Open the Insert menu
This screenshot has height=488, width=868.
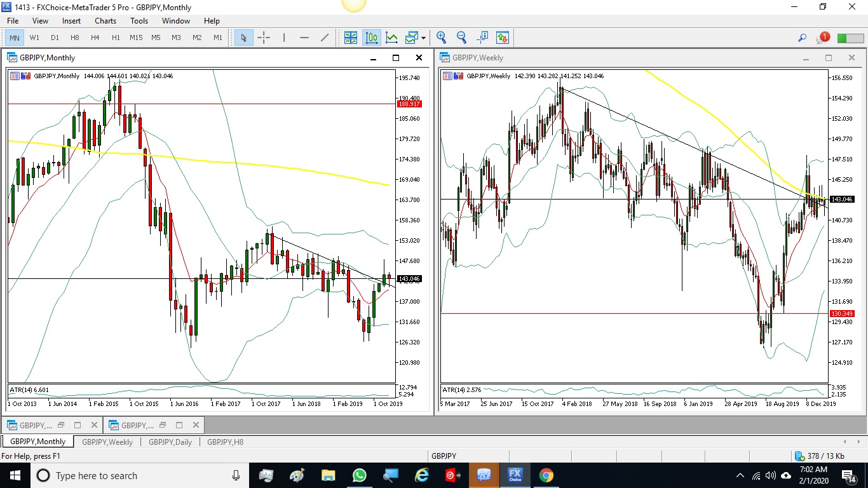[71, 21]
